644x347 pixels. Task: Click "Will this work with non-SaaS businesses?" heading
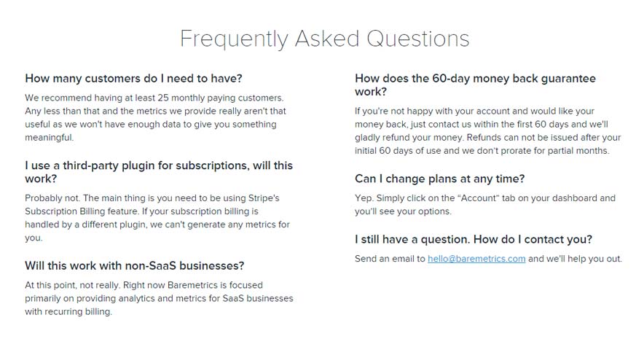pyautogui.click(x=134, y=265)
